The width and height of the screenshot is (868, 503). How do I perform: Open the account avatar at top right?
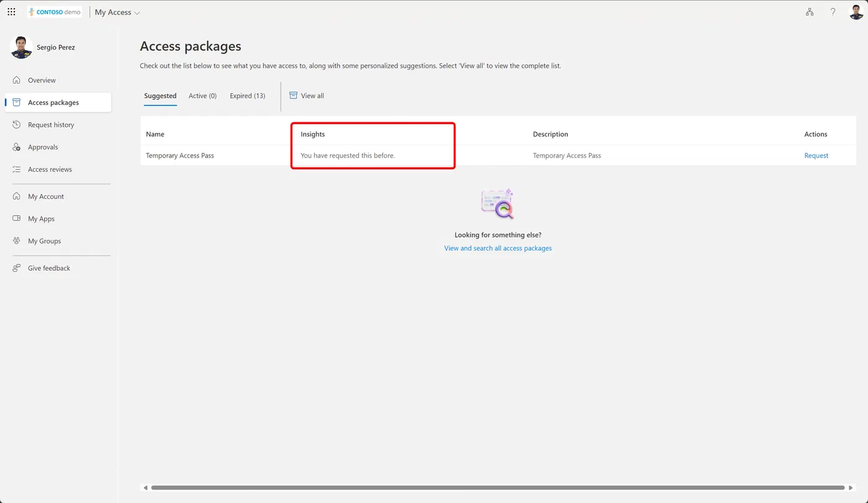[856, 12]
